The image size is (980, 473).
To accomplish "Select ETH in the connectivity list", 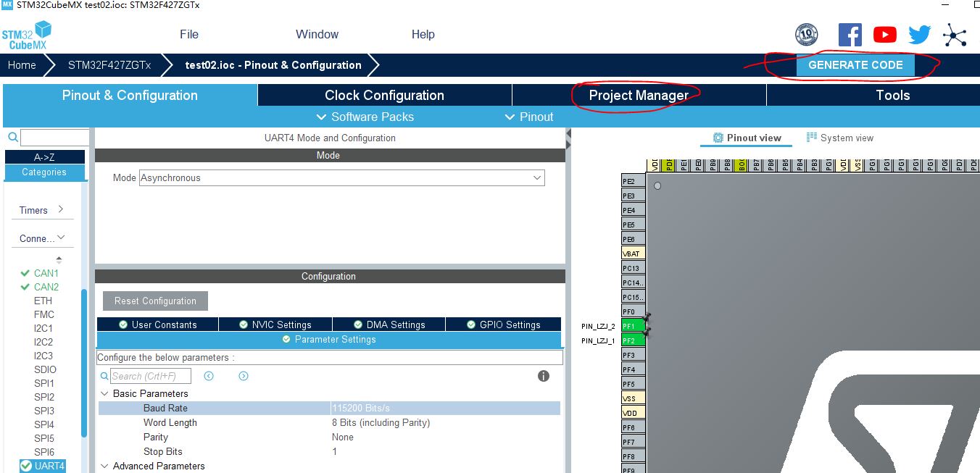I will 43,301.
